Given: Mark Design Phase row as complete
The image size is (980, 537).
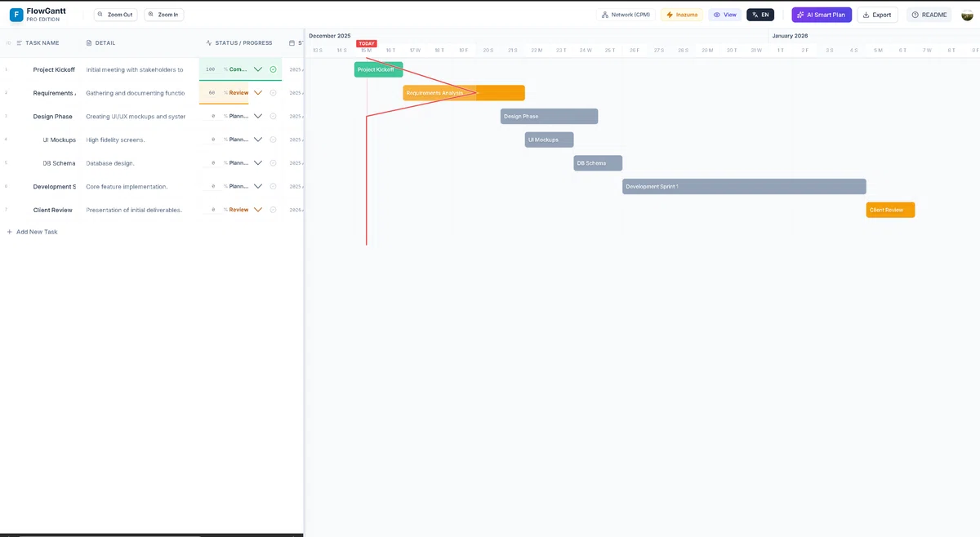Looking at the screenshot, I should click(273, 116).
